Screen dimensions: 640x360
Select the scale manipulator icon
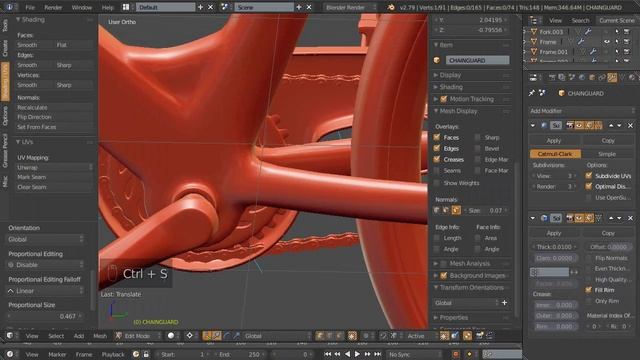pos(236,336)
